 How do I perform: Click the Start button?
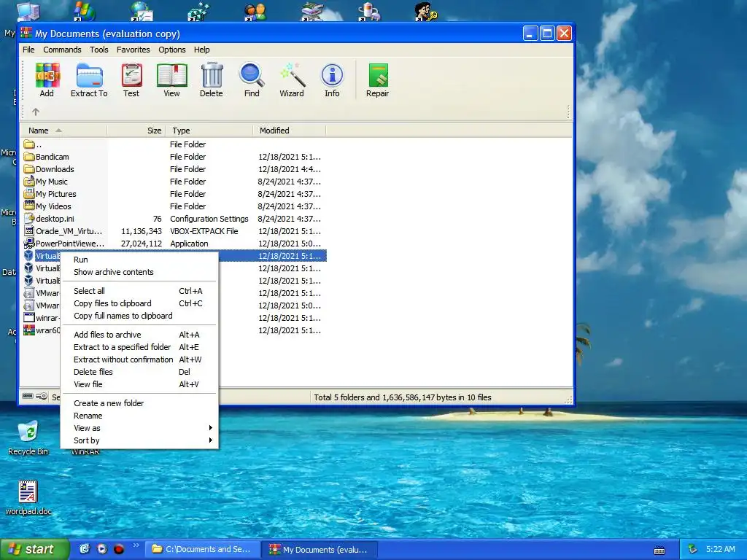click(x=34, y=549)
